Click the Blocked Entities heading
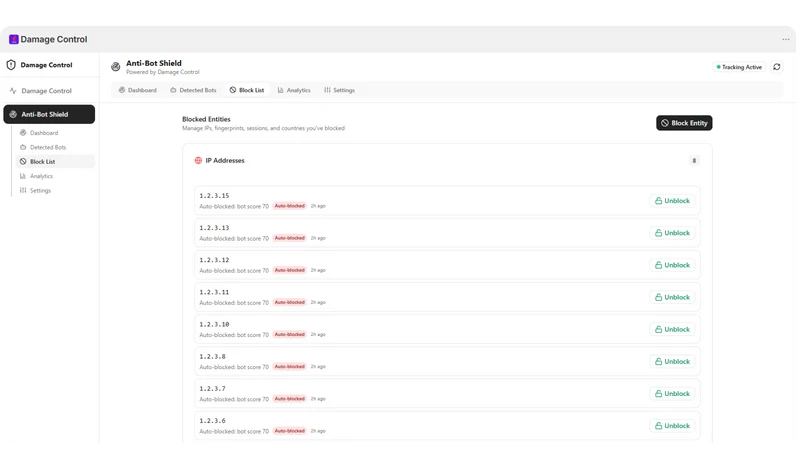 pyautogui.click(x=206, y=119)
